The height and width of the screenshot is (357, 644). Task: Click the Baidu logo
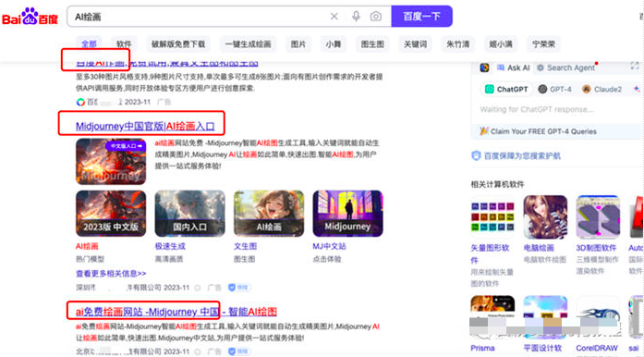click(x=30, y=17)
